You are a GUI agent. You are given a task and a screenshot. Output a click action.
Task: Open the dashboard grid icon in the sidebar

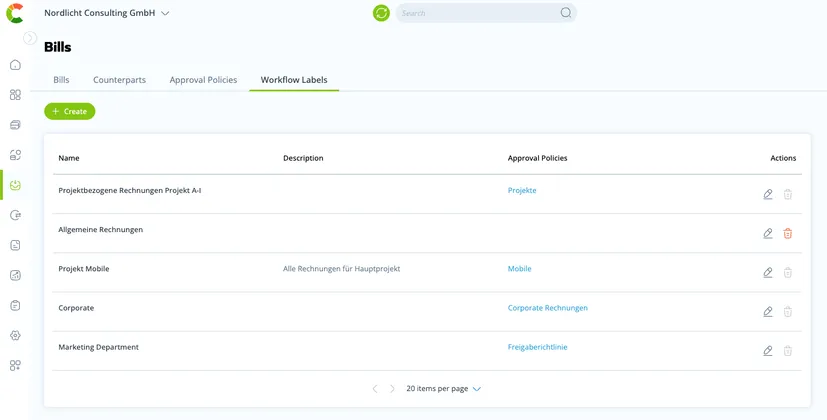coord(15,94)
